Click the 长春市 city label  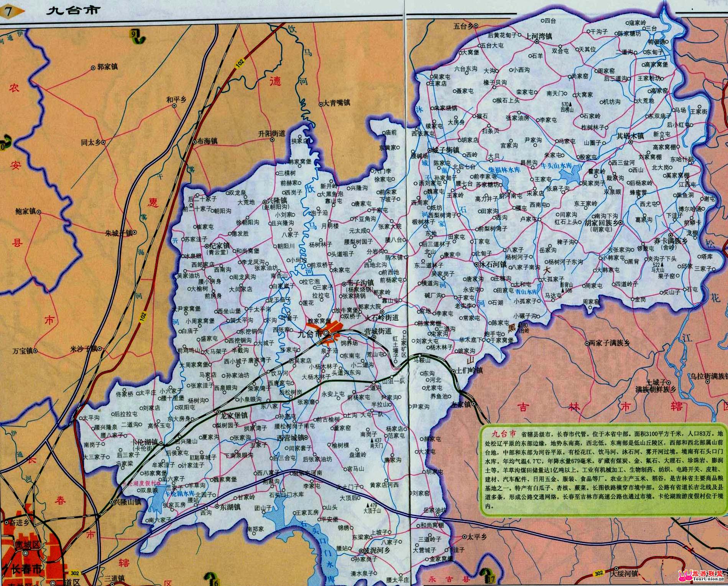[x=25, y=569]
